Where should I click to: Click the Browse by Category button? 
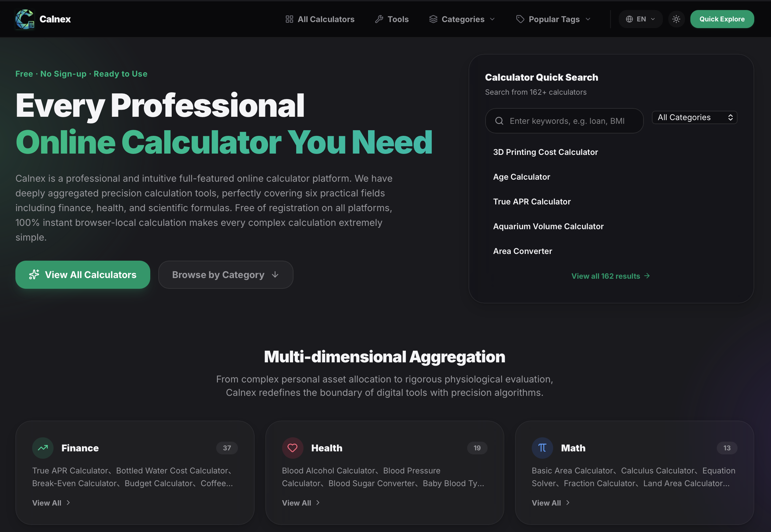coord(226,275)
